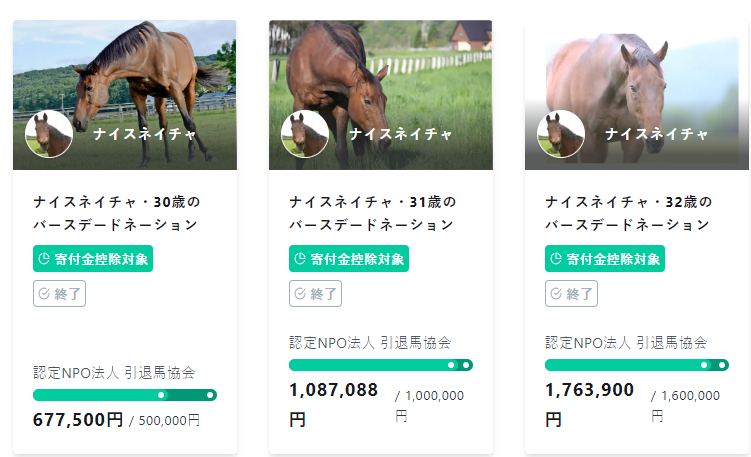The width and height of the screenshot is (751, 457).
Task: Click the check icon in 32歳 card's 終了 badge
Action: coord(556,294)
